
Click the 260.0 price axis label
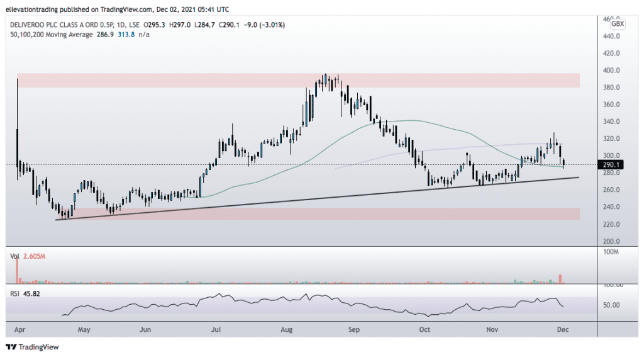[611, 190]
